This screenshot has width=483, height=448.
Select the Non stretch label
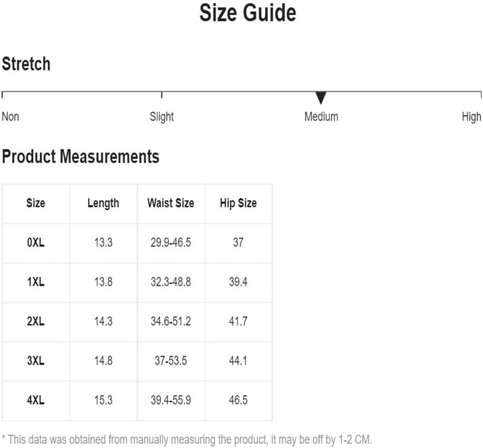click(10, 117)
